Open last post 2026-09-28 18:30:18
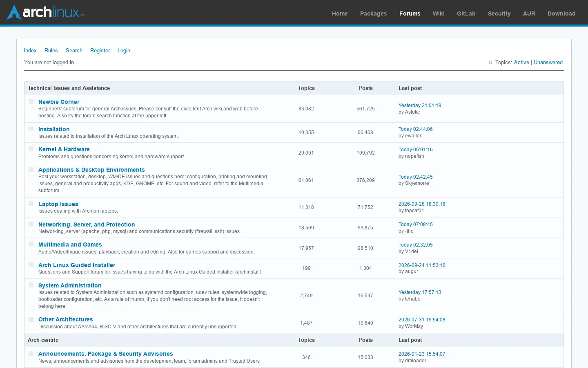588x368 pixels. coord(422,204)
